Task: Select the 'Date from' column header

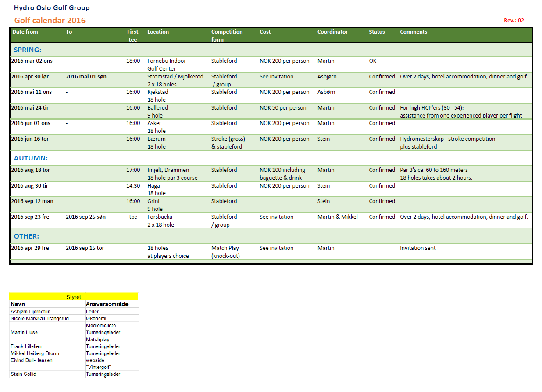Action: pyautogui.click(x=25, y=32)
